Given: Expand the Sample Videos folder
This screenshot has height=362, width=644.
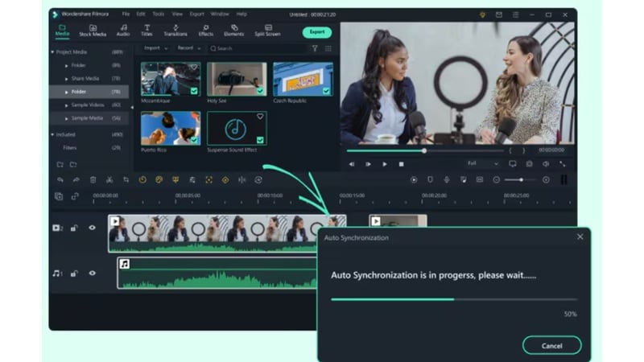Looking at the screenshot, I should 67,105.
